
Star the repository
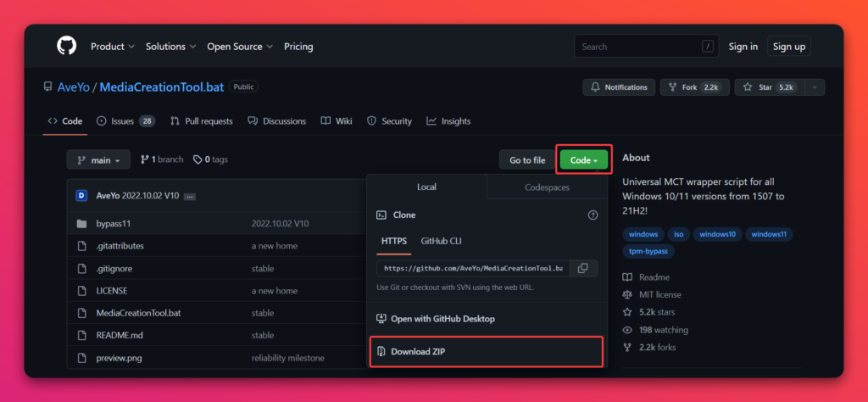[769, 87]
